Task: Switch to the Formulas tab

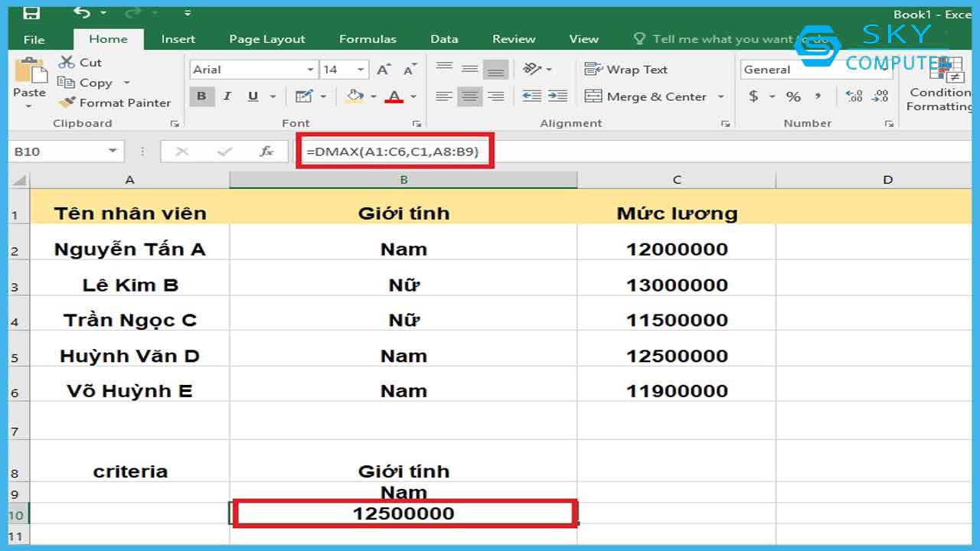Action: click(x=367, y=39)
